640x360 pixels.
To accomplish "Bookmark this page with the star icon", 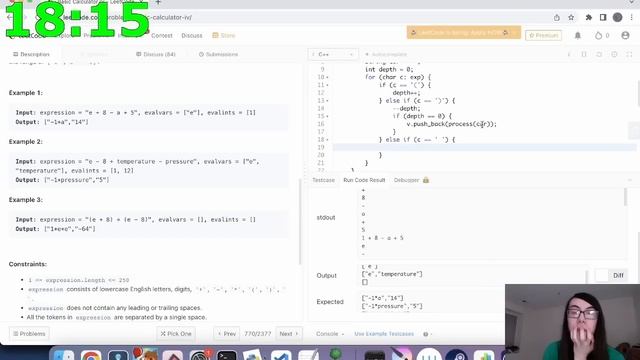I will [x=571, y=18].
